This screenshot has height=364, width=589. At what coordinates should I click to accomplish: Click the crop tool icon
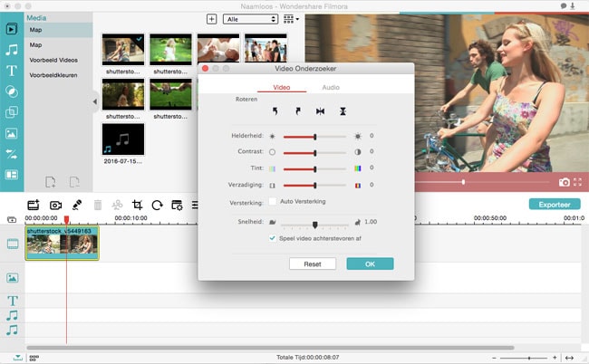(137, 205)
